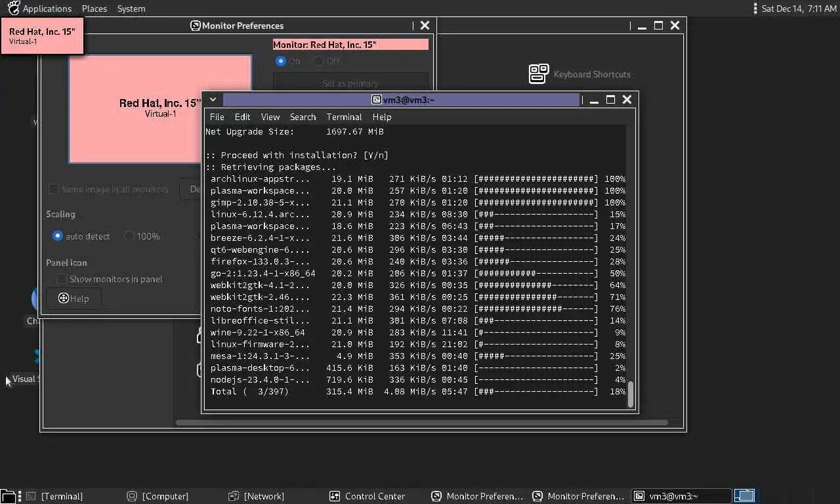
Task: Click the show desktop icon in taskbar
Action: [x=8, y=496]
